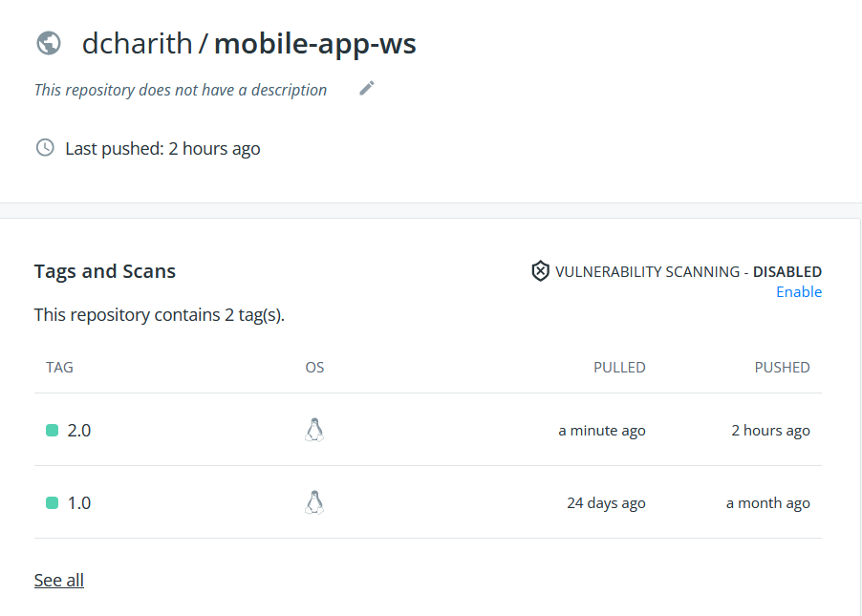The image size is (862, 616).
Task: Click the green status square for tag 2.0
Action: point(53,431)
